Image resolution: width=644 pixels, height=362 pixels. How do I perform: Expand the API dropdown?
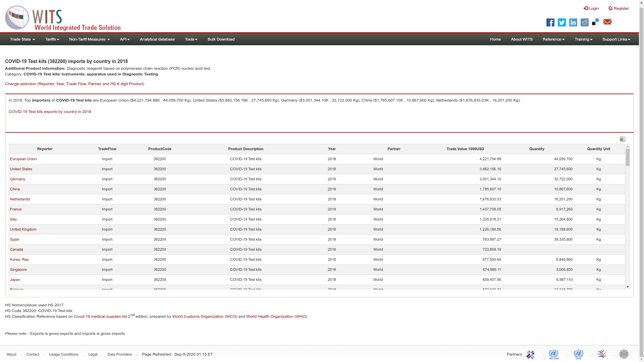tap(125, 39)
